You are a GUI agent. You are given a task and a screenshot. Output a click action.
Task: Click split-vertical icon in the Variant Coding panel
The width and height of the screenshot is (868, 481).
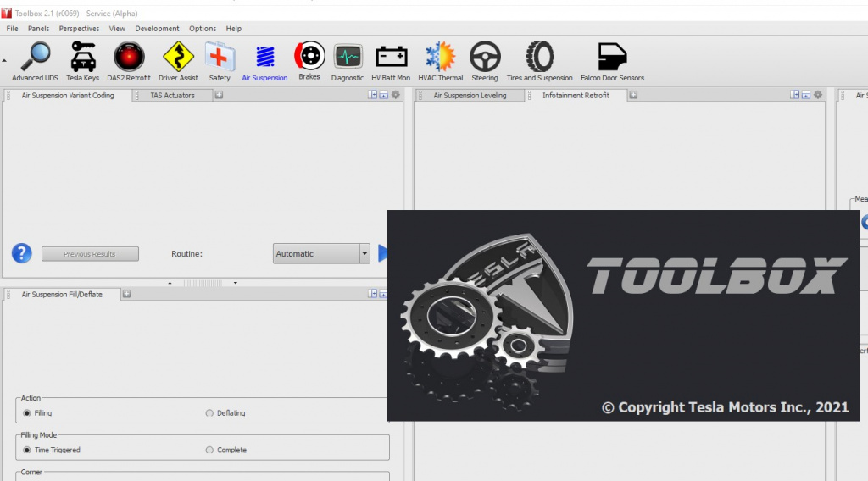(x=373, y=95)
